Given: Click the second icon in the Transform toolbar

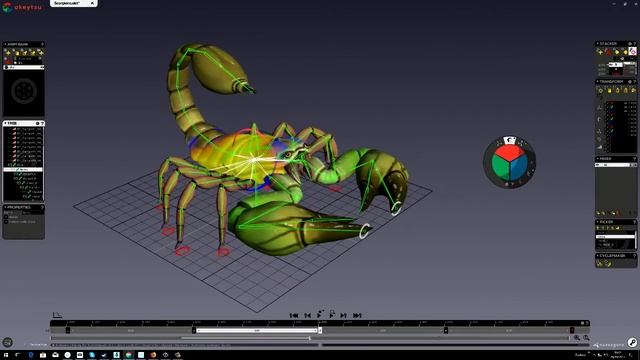Looking at the screenshot, I should [x=609, y=90].
